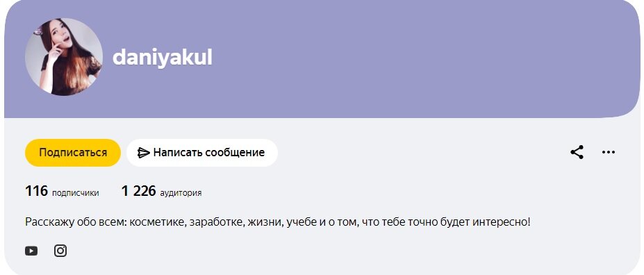Image resolution: width=644 pixels, height=275 pixels.
Task: Click the Написать сообщение text label
Action: (208, 153)
